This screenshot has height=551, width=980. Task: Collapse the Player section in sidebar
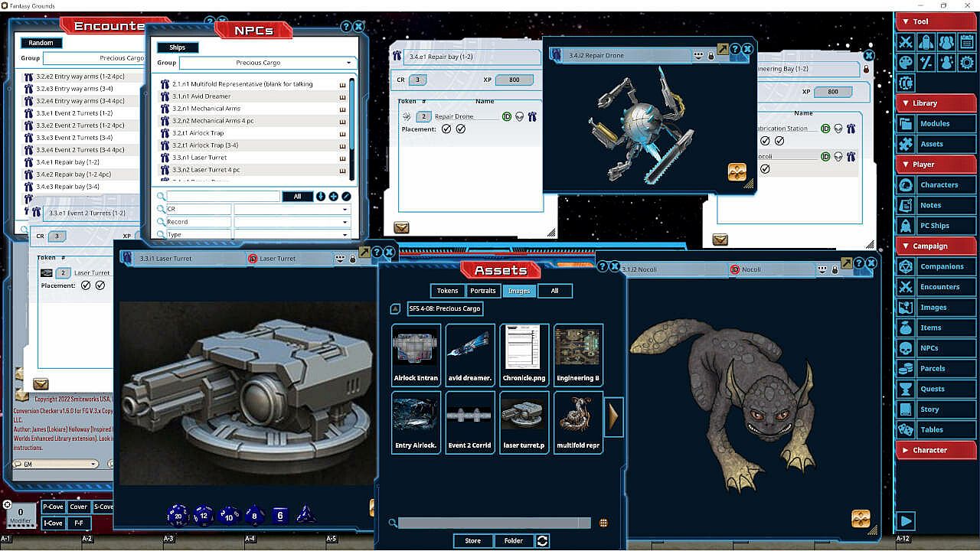coord(936,164)
